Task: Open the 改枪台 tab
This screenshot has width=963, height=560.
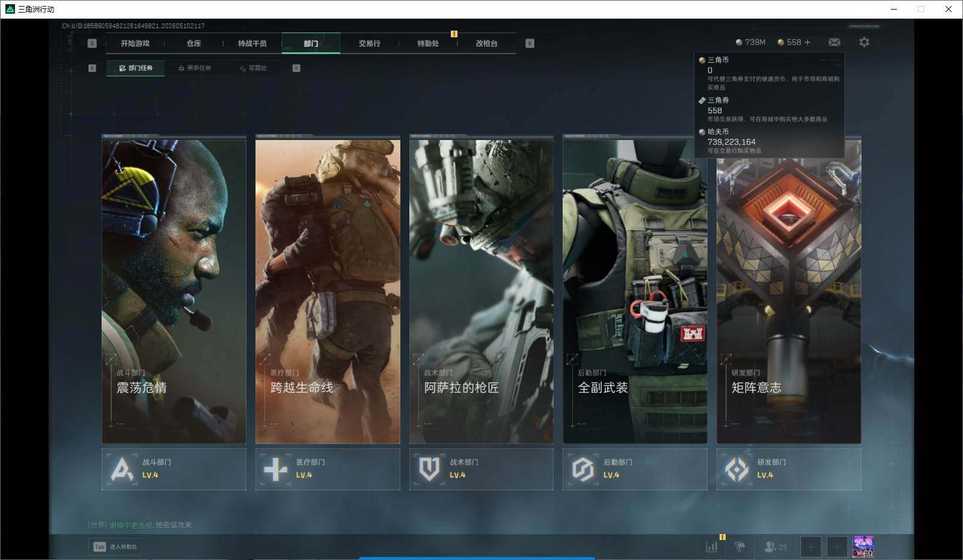Action: coord(486,43)
